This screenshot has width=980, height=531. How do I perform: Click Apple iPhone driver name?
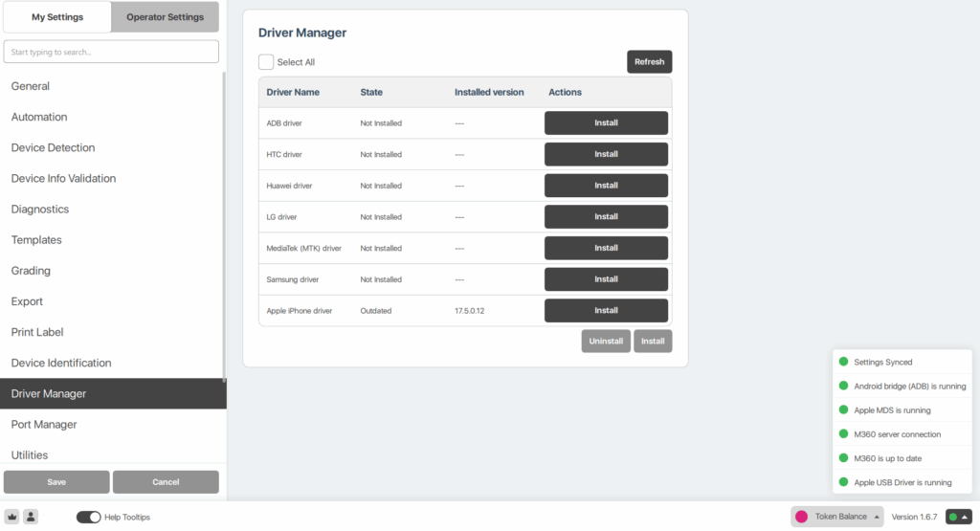pos(299,311)
